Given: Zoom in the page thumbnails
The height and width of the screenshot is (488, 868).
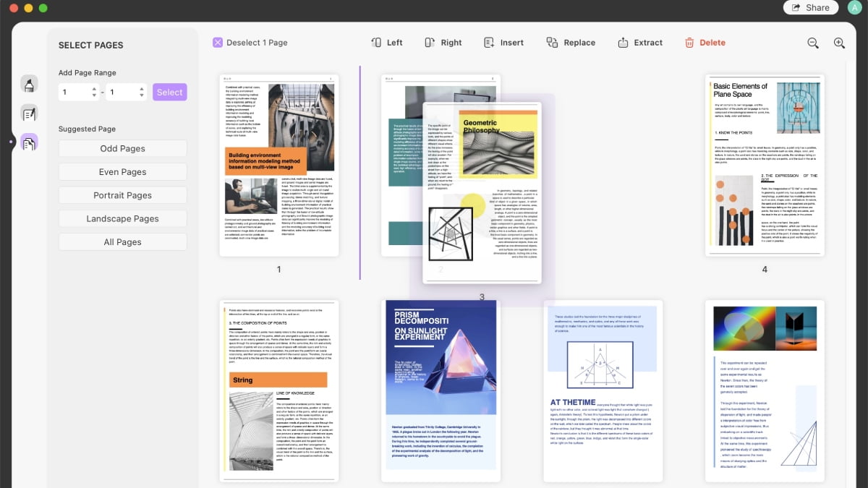Looking at the screenshot, I should pyautogui.click(x=839, y=43).
